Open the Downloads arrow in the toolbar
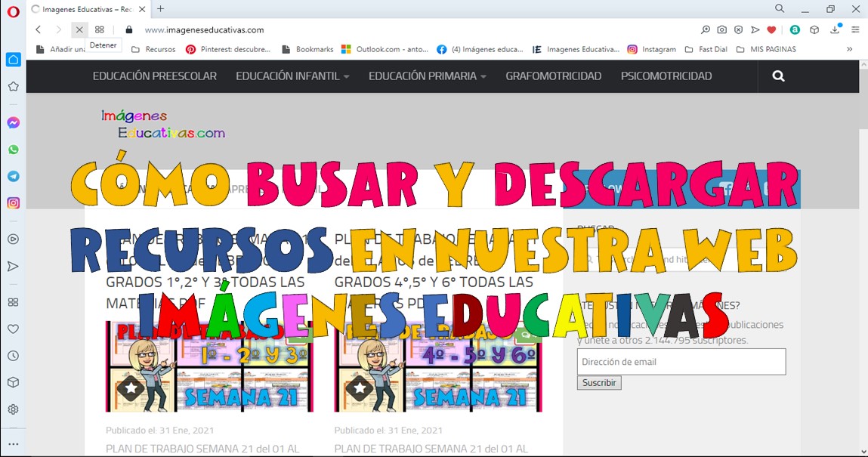 (836, 30)
